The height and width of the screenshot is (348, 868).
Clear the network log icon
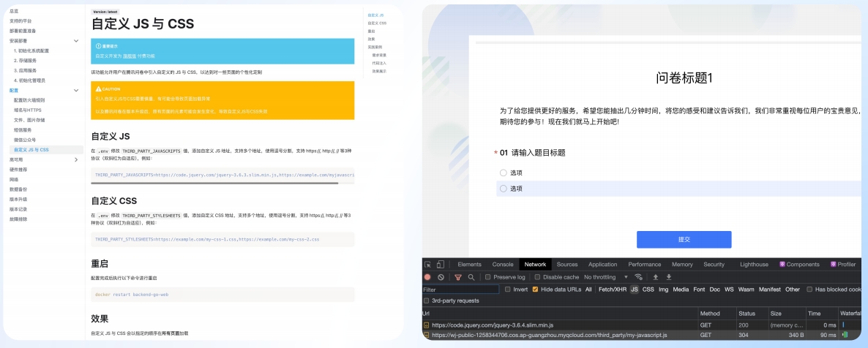point(441,277)
